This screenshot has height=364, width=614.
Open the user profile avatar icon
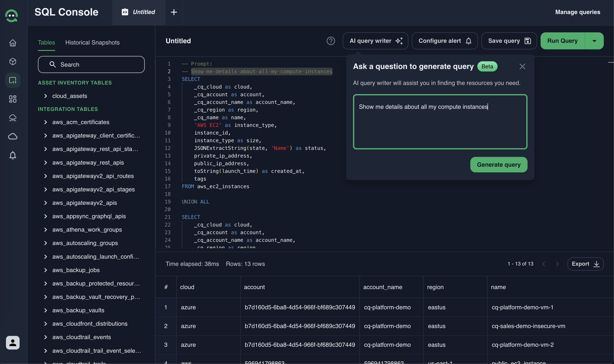tap(13, 343)
